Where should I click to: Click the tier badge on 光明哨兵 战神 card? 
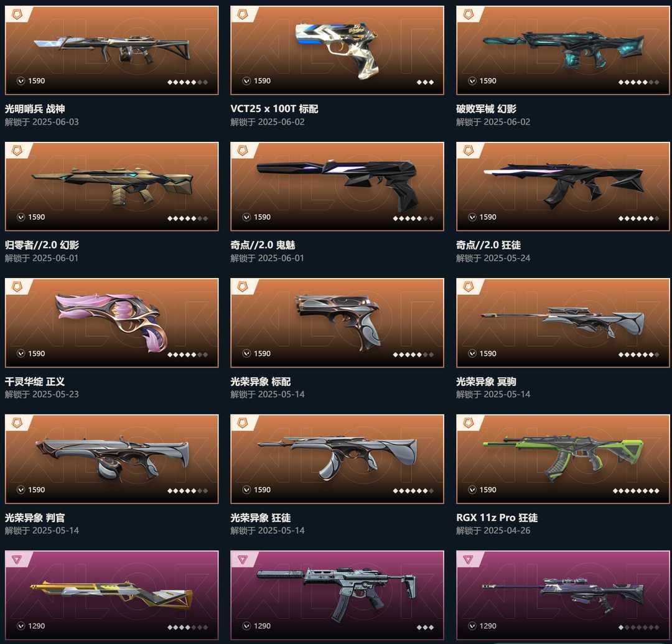[x=17, y=14]
